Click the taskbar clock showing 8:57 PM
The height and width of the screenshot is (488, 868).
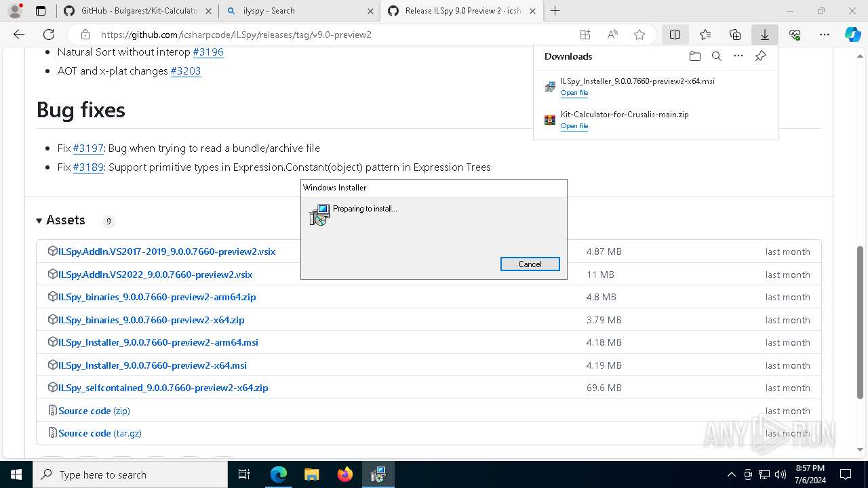pyautogui.click(x=810, y=474)
